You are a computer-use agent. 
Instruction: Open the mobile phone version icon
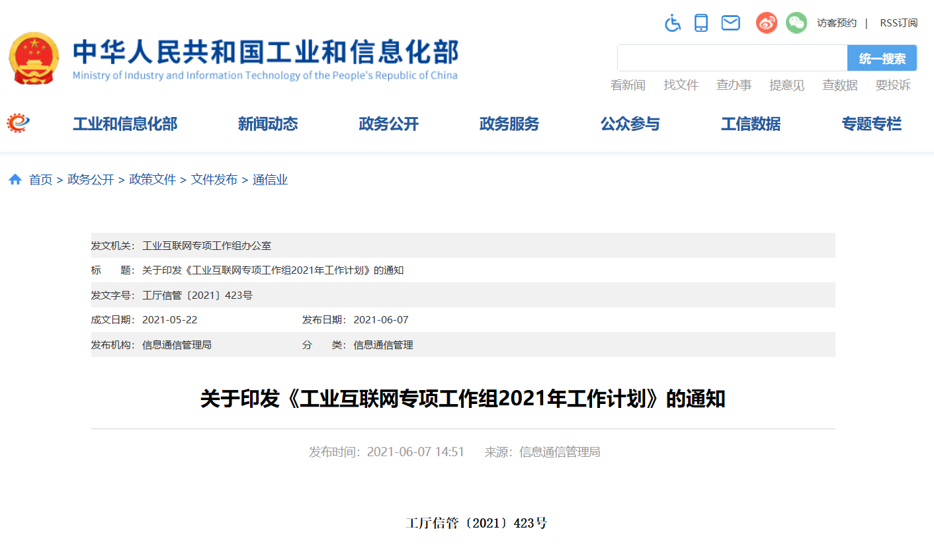701,23
